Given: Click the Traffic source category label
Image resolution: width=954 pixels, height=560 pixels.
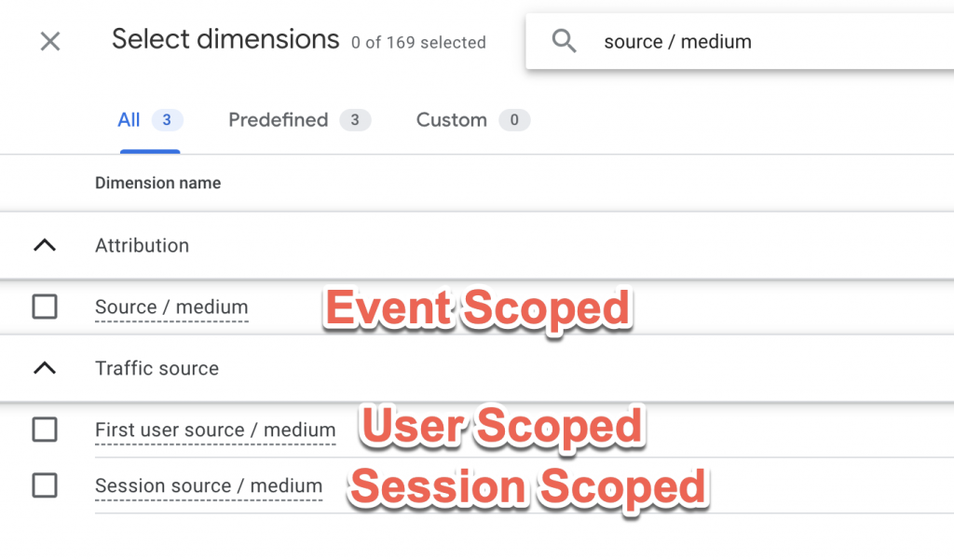Looking at the screenshot, I should click(x=157, y=369).
